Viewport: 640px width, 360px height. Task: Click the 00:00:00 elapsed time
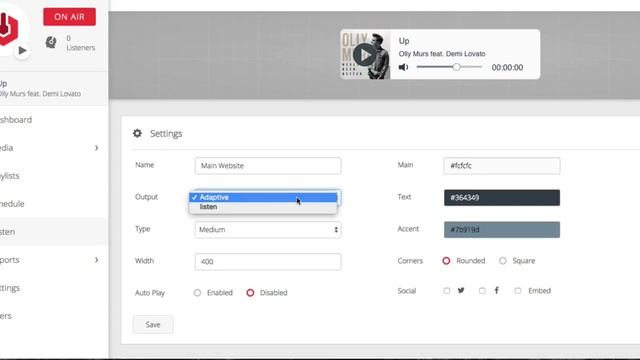507,67
